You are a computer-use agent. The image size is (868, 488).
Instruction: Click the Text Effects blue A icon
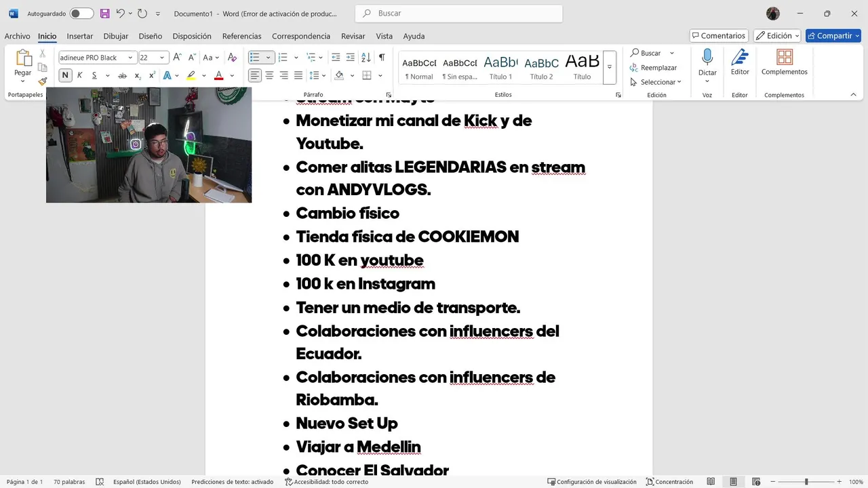tap(167, 75)
